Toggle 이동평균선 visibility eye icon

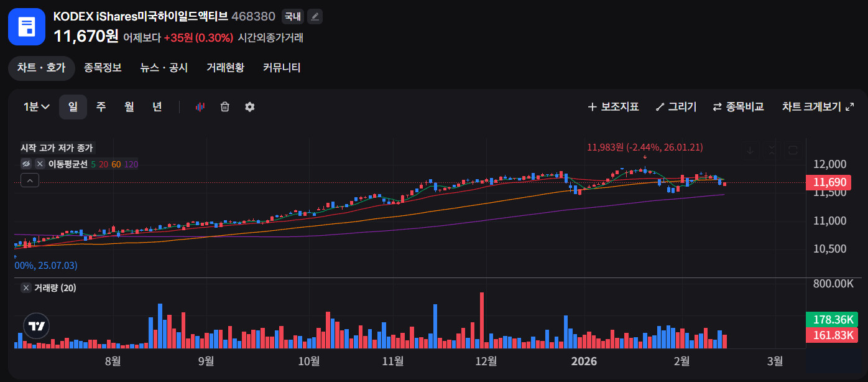pyautogui.click(x=26, y=164)
